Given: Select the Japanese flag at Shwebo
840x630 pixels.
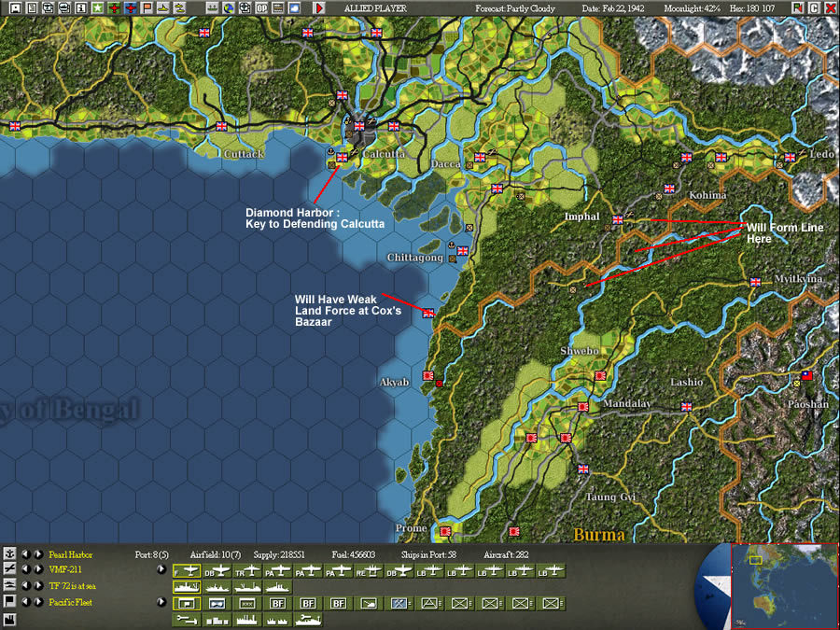Looking at the screenshot, I should point(600,376).
